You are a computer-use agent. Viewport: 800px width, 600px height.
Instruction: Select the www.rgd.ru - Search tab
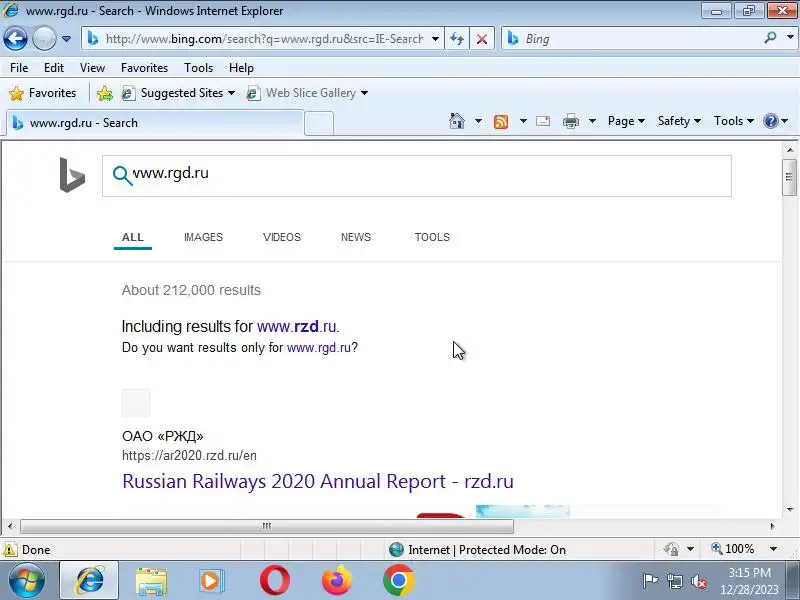pos(155,123)
